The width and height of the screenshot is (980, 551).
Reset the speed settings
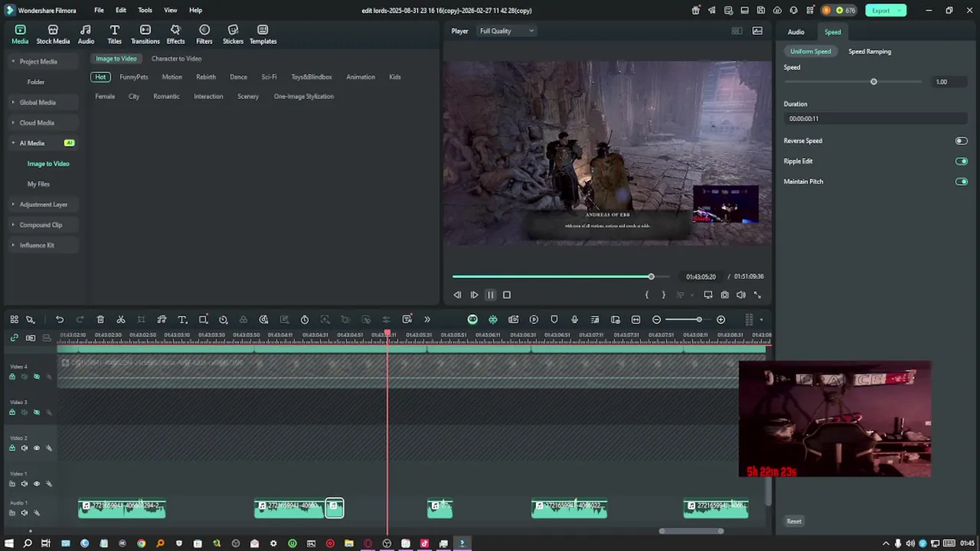pos(794,522)
